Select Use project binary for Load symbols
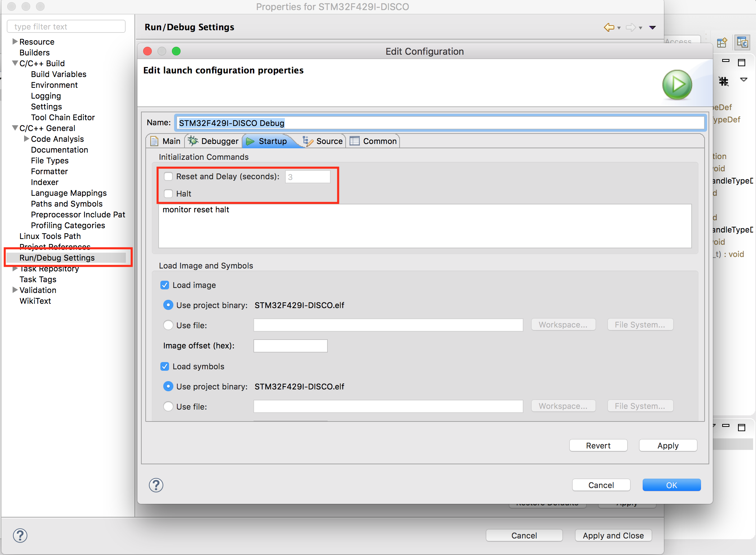 tap(168, 387)
